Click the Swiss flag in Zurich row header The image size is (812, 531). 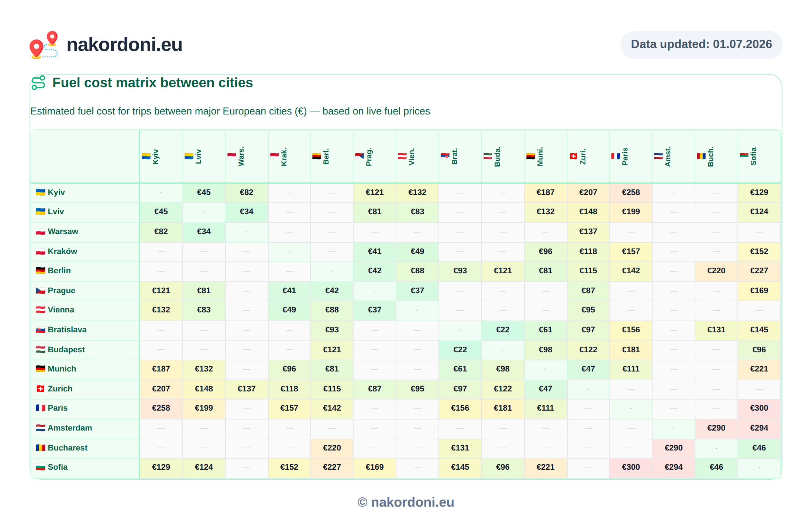[40, 389]
